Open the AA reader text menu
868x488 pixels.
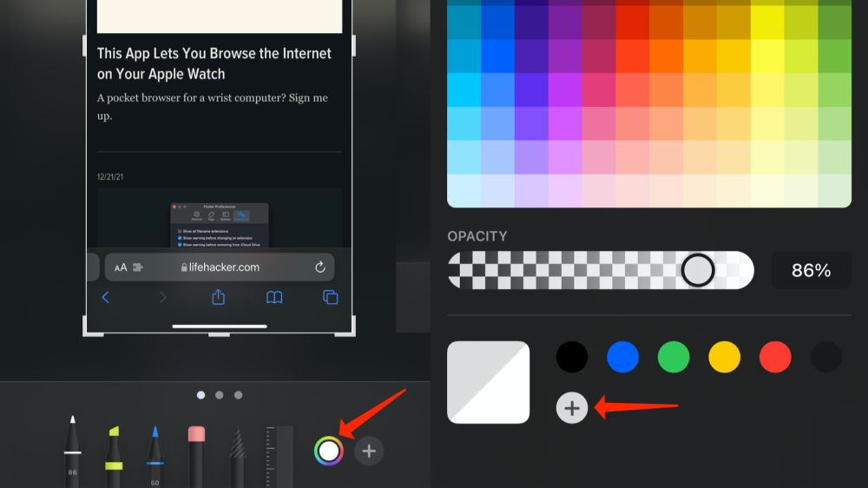click(121, 267)
